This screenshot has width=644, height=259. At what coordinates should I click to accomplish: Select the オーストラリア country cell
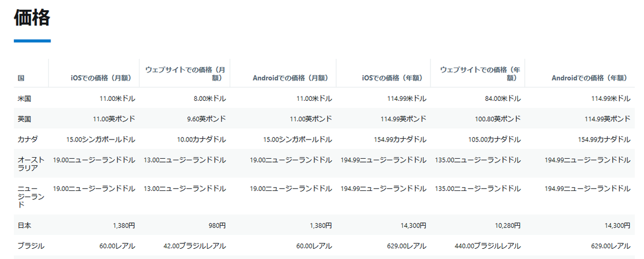click(31, 164)
